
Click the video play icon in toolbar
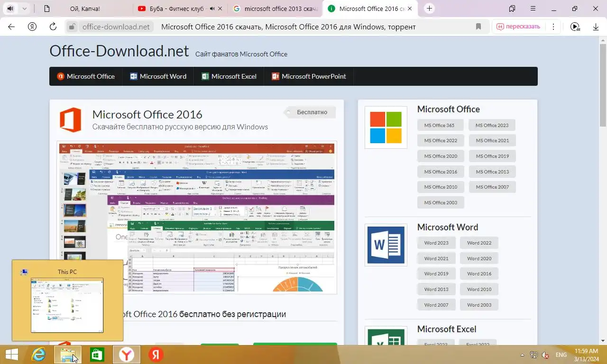575,27
